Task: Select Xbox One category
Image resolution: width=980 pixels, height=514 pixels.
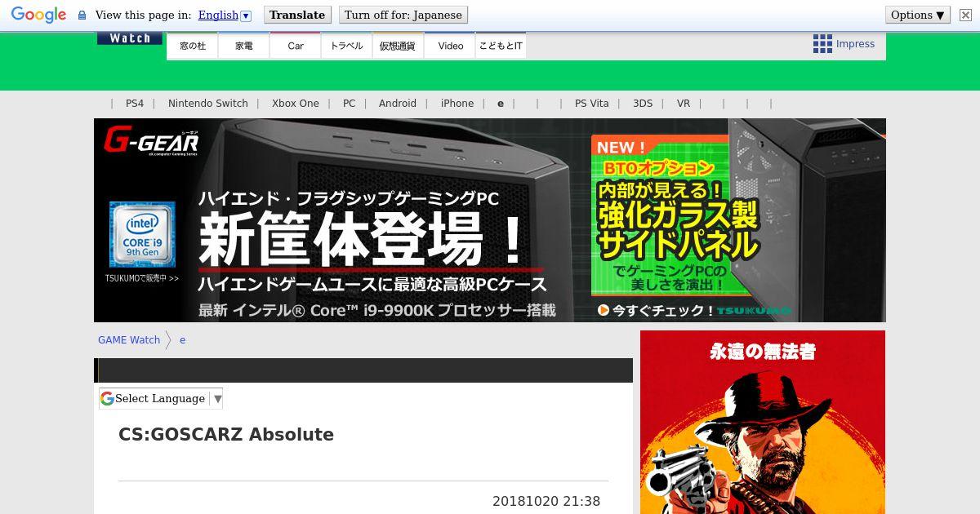Action: tap(296, 104)
